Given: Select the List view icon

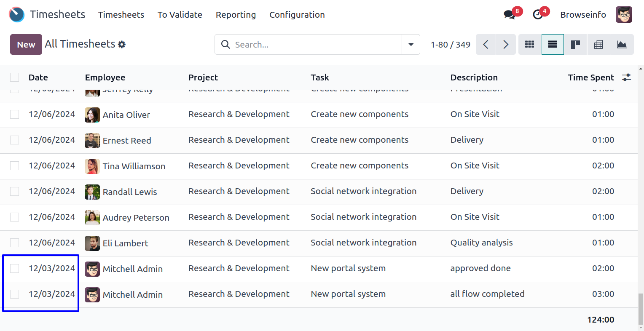Looking at the screenshot, I should point(553,45).
